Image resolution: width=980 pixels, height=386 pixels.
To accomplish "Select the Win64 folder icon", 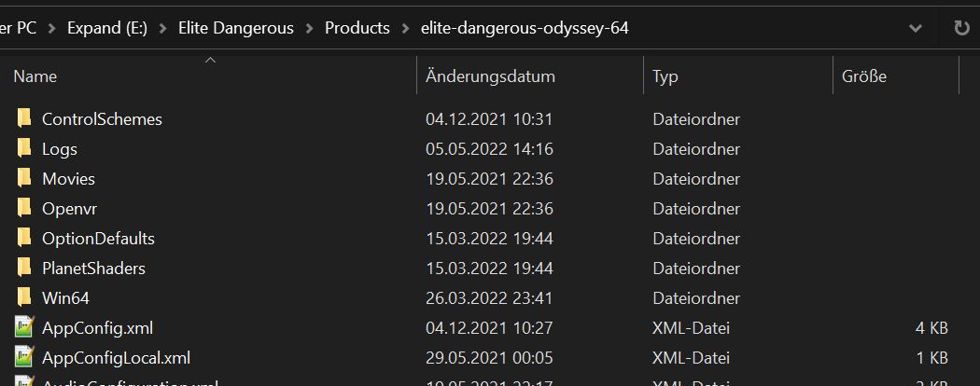I will [x=23, y=298].
